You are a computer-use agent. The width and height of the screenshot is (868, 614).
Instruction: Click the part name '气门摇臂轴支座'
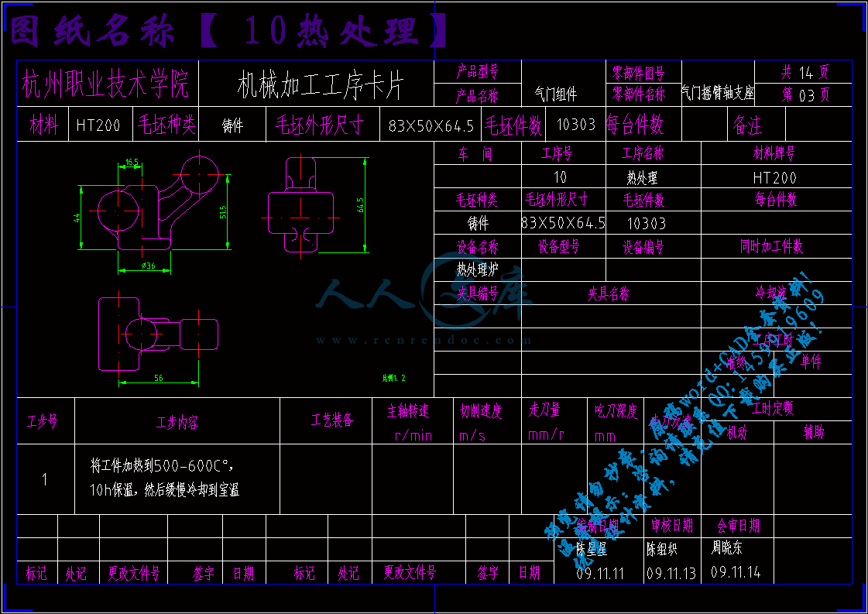click(x=718, y=92)
